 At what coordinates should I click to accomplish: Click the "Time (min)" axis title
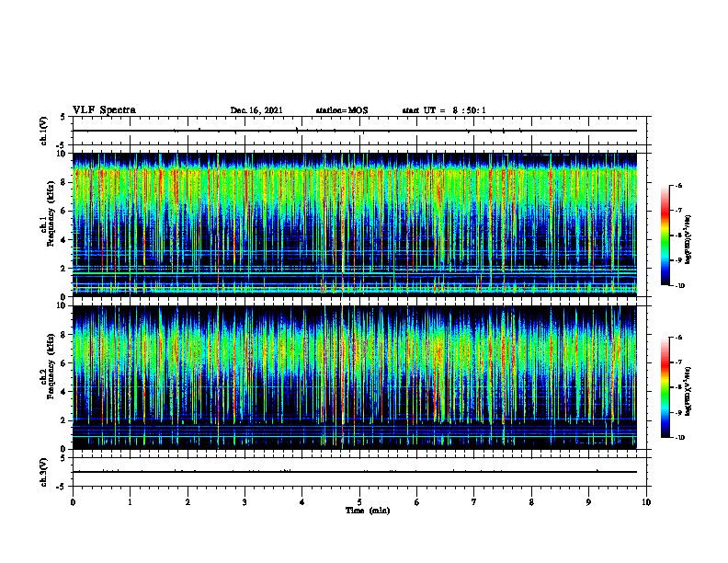point(368,511)
